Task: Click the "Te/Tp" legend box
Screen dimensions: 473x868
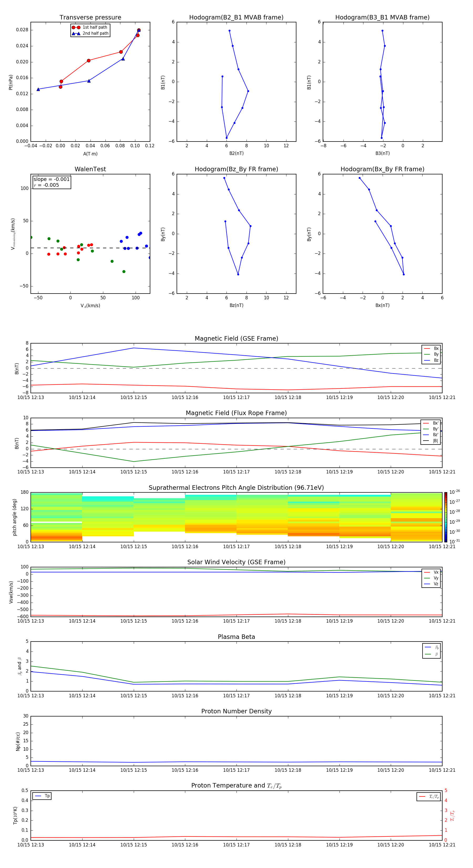Action: (x=429, y=796)
